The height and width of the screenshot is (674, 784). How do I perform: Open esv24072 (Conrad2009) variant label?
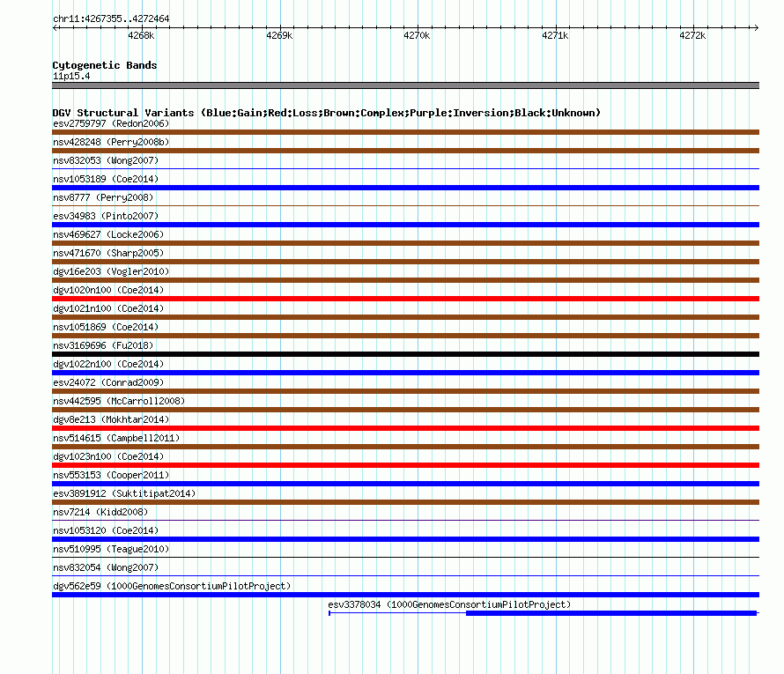tap(108, 382)
